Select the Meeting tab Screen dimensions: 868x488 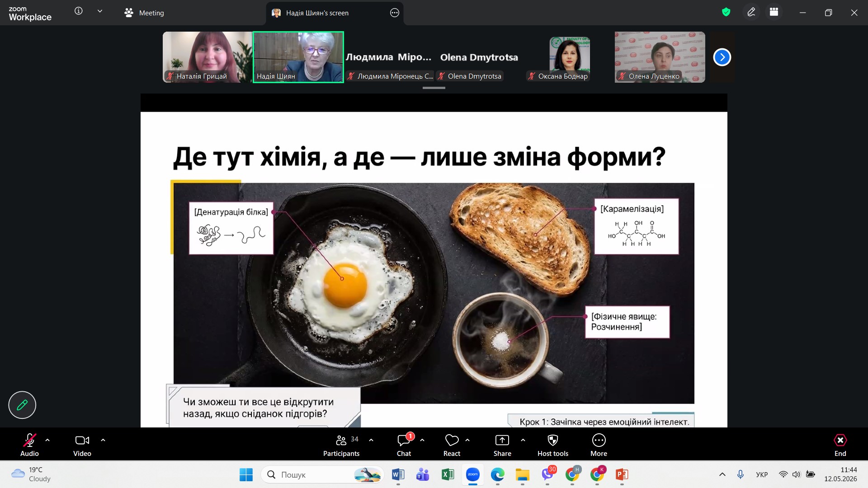tap(144, 13)
